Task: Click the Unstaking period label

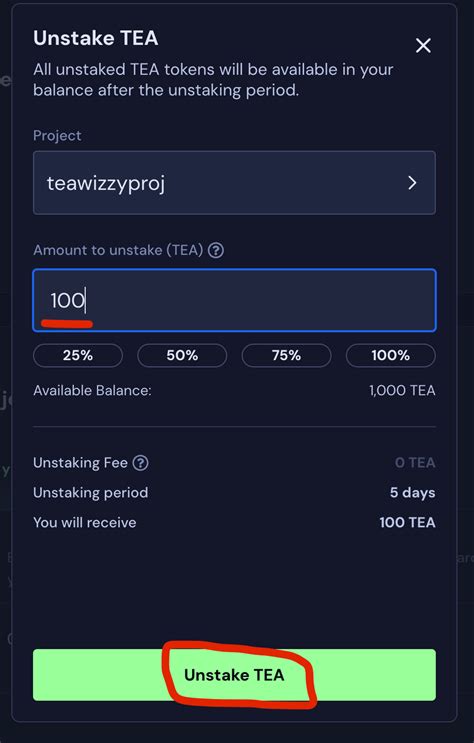Action: point(91,492)
